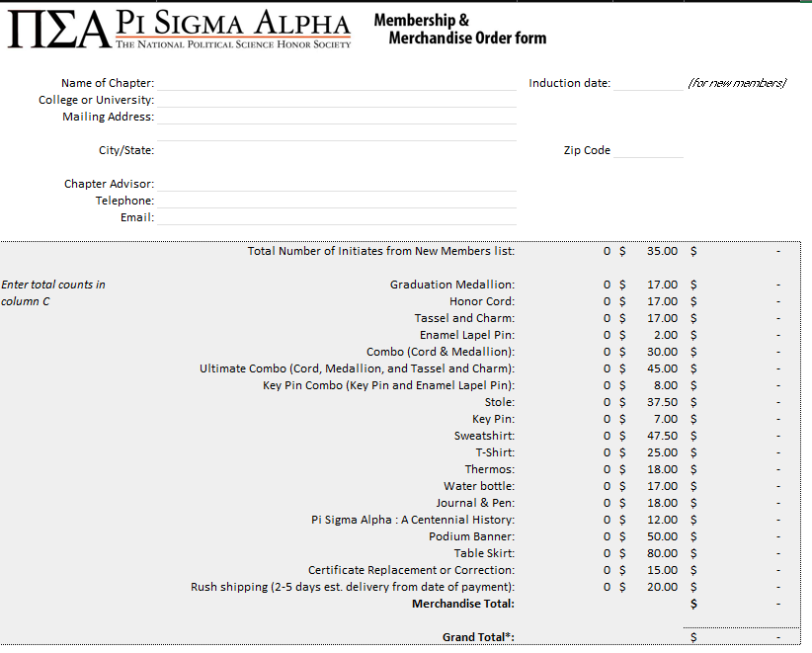Click the 37.50 Stole price

click(x=662, y=402)
